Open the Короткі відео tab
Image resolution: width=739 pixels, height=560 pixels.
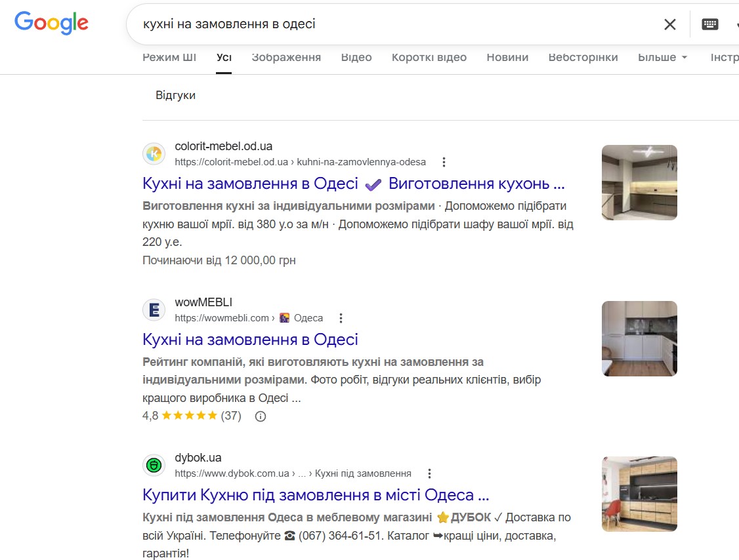point(429,58)
